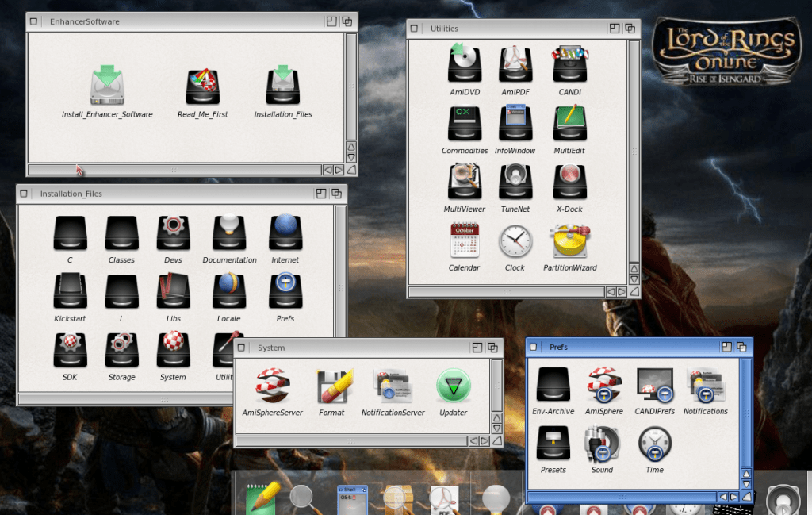The width and height of the screenshot is (812, 515).
Task: Open the AmiPDF viewer icon
Action: click(515, 64)
